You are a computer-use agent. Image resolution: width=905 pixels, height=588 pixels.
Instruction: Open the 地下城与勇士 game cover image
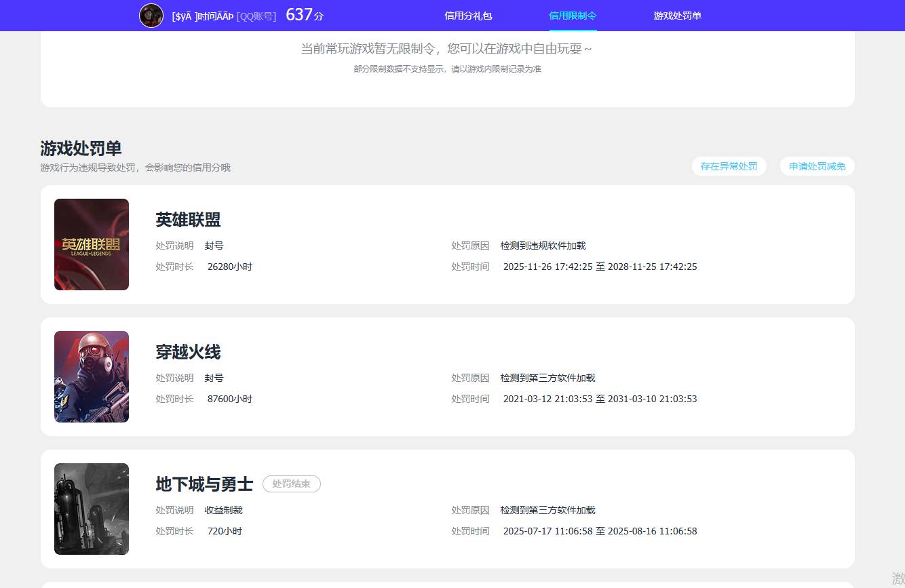tap(92, 509)
